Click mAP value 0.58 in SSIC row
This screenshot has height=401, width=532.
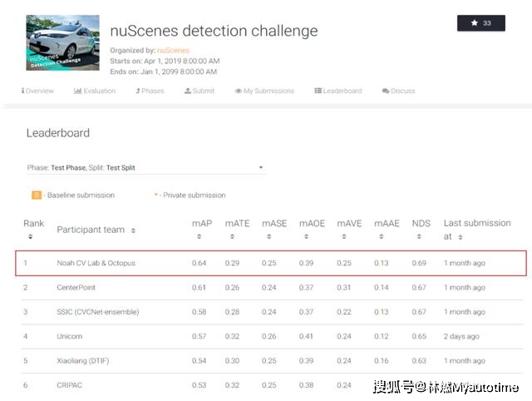coord(199,312)
